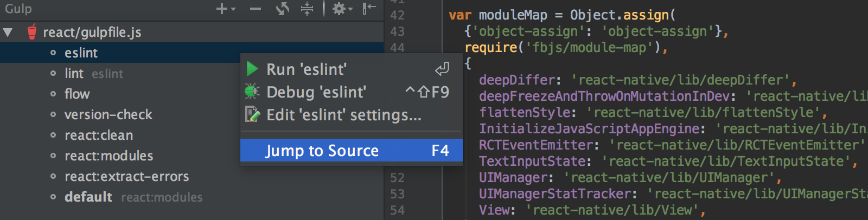This screenshot has width=868, height=220.
Task: Click the 'eslint' dependency label beside lint
Action: (107, 74)
